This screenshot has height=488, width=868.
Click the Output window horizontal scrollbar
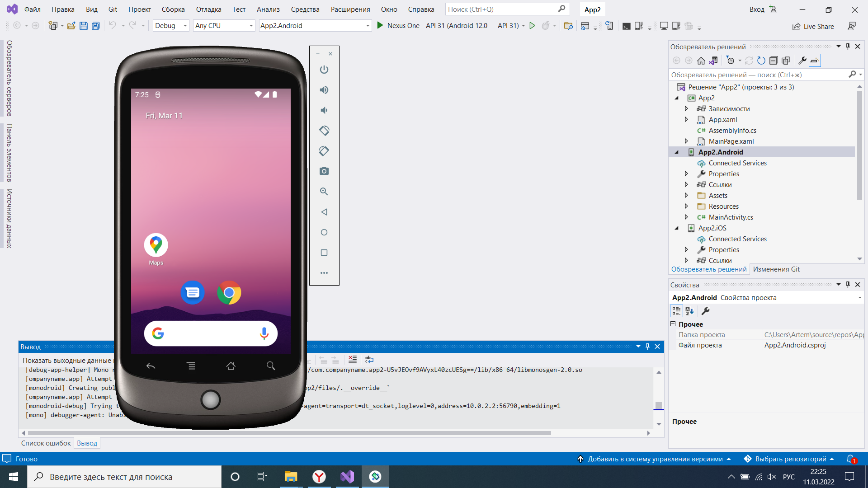pyautogui.click(x=289, y=433)
